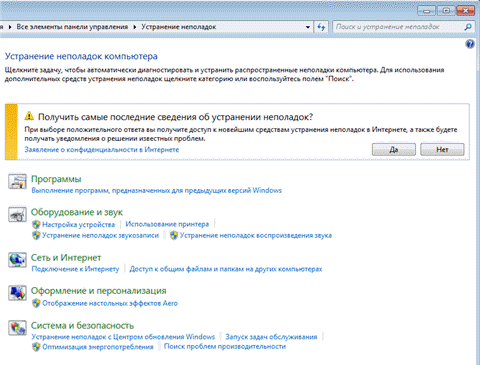Click shield icon beside Устранение неполадок звукозаписи
Viewport: 480px width, 365px height.
click(x=36, y=235)
